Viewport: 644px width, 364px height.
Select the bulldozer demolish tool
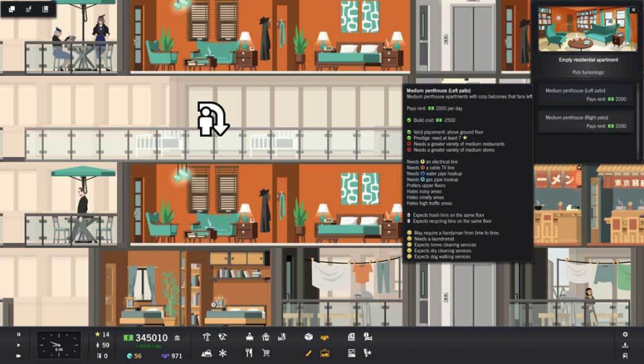pos(207,353)
